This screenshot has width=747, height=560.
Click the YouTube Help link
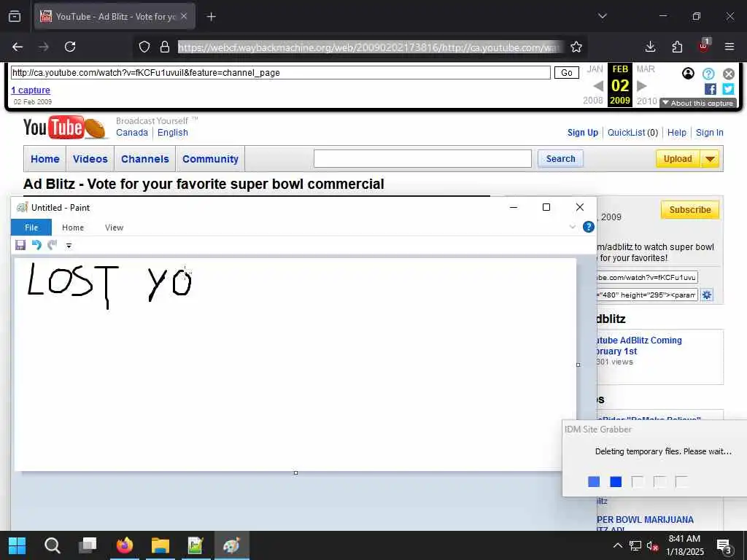pos(676,133)
